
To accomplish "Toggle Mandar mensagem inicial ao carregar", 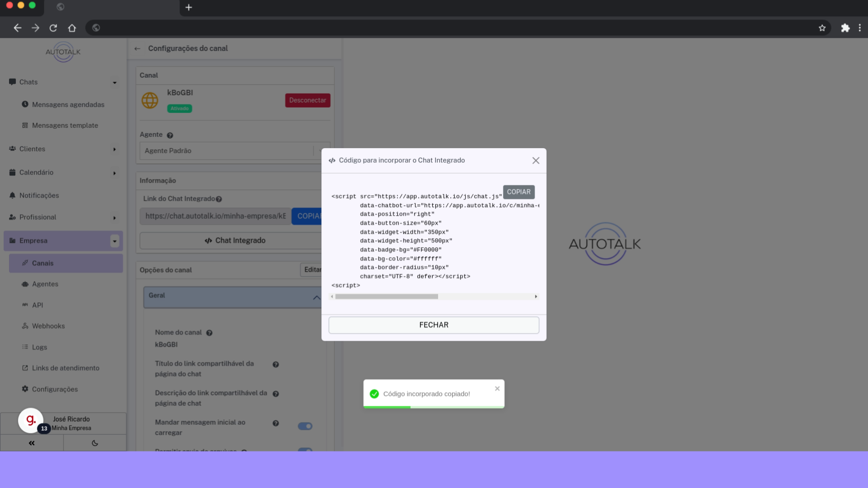I will click(x=305, y=426).
